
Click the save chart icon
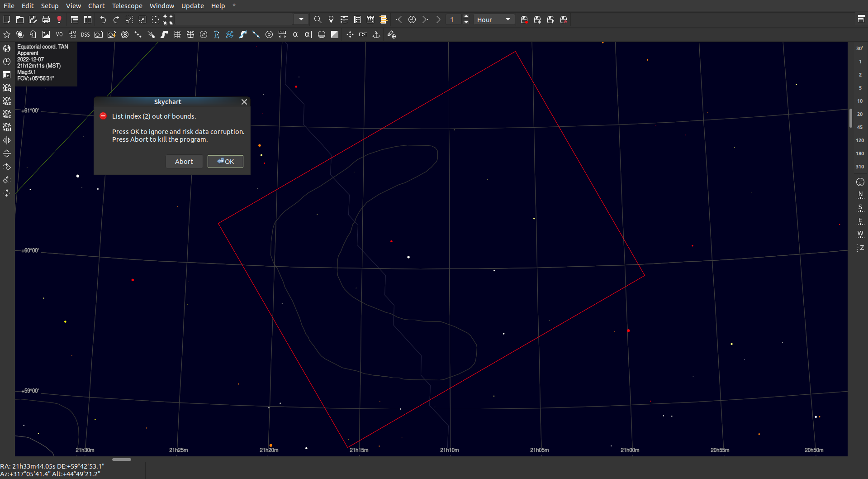[x=33, y=20]
